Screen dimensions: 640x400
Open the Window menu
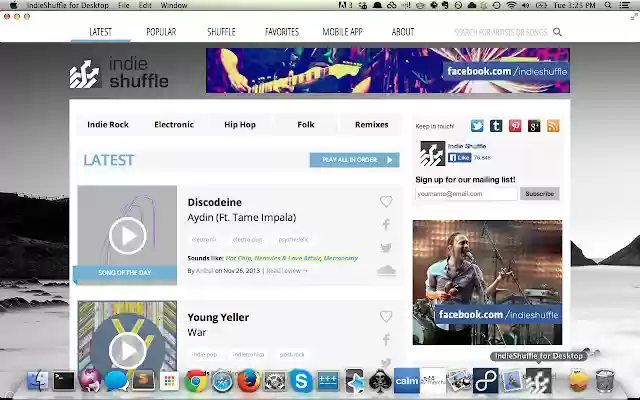[x=174, y=5]
